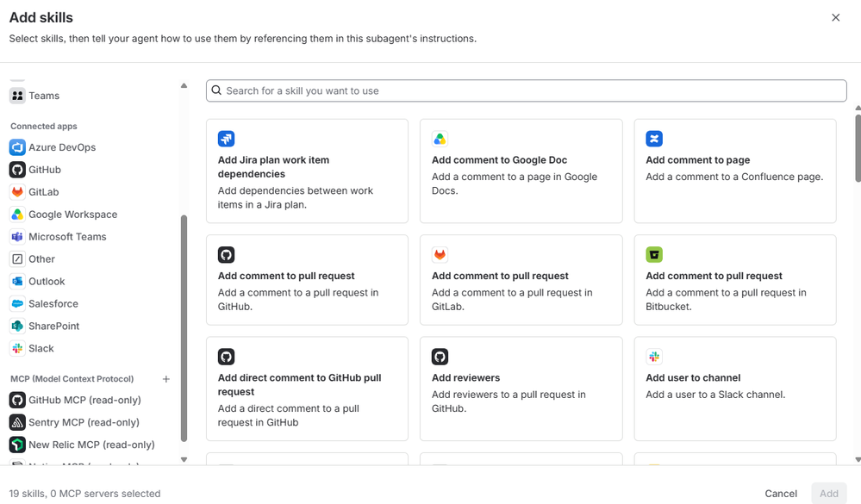
Task: Click the search magnifier icon
Action: coord(216,90)
